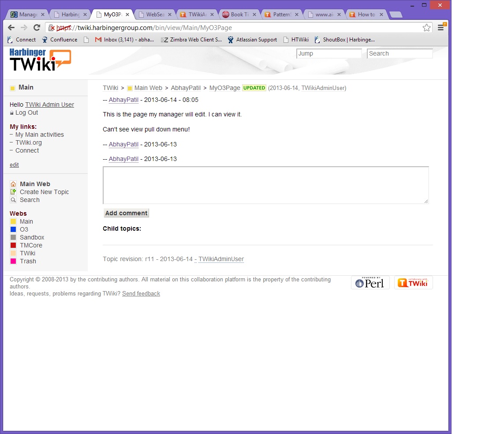Screen dimensions: 504x434
Task: Click the browser back arrow
Action: (x=11, y=28)
